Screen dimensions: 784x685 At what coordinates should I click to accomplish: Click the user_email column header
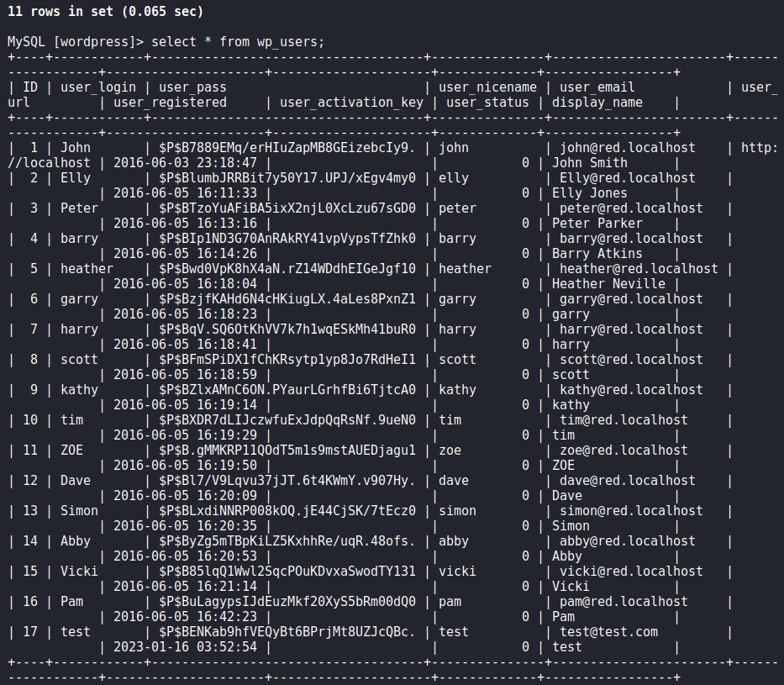click(597, 87)
